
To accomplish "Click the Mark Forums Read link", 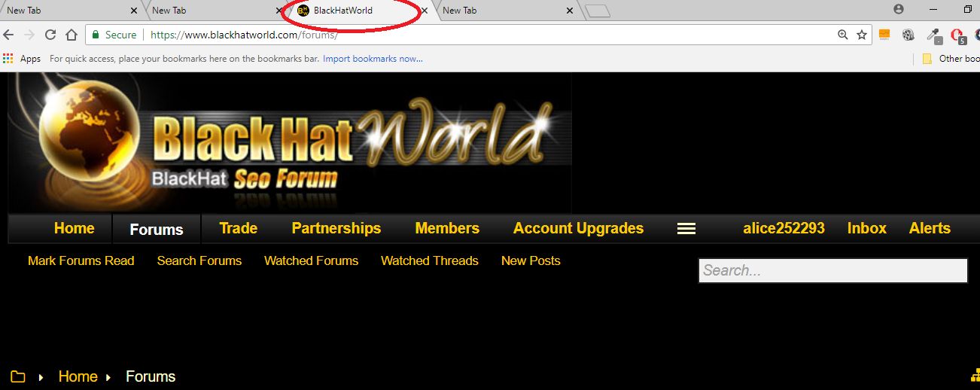I will pos(81,261).
